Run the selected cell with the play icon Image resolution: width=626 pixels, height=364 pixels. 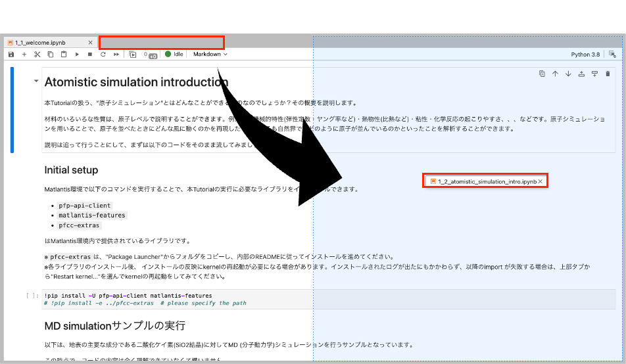pyautogui.click(x=77, y=55)
